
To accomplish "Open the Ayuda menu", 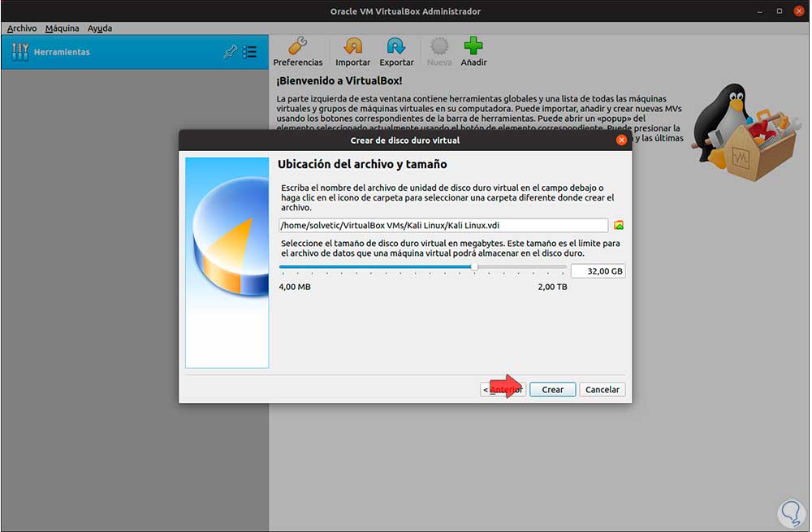I will pos(99,28).
